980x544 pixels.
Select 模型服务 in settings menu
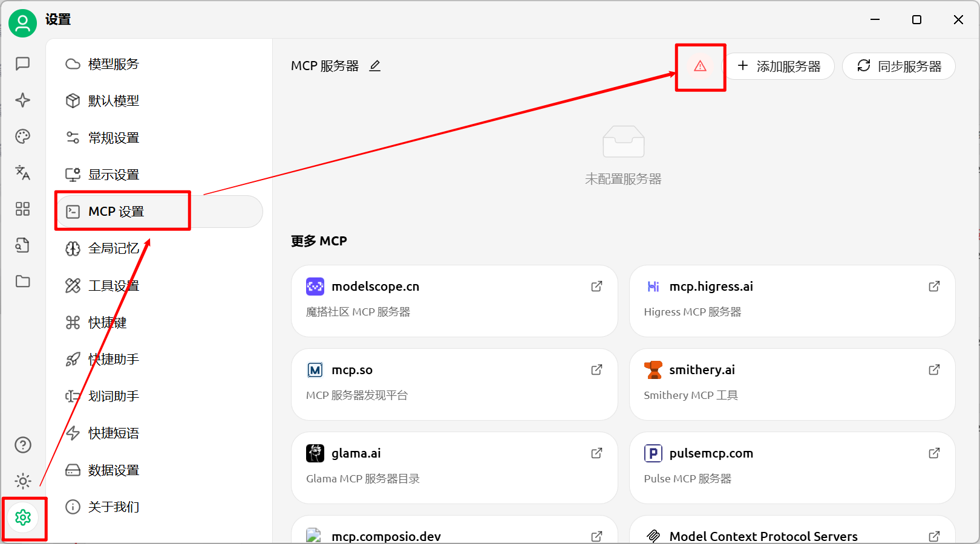point(114,64)
